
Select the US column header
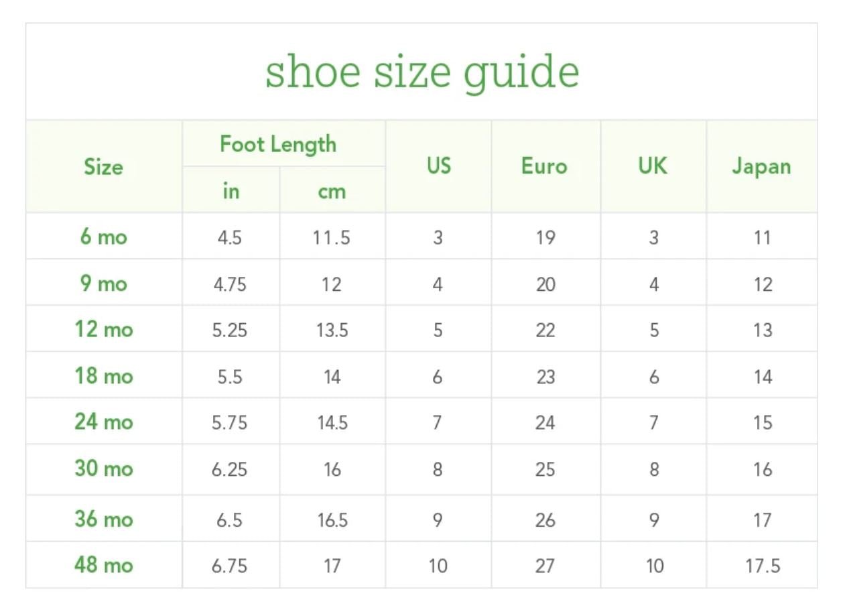pyautogui.click(x=438, y=166)
